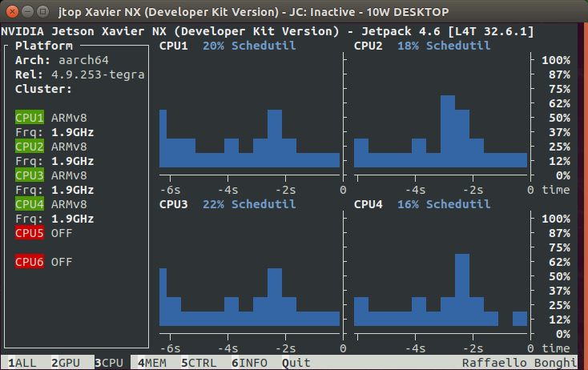Click the Raffaello Bonghi author text
This screenshot has width=588, height=370.
519,363
